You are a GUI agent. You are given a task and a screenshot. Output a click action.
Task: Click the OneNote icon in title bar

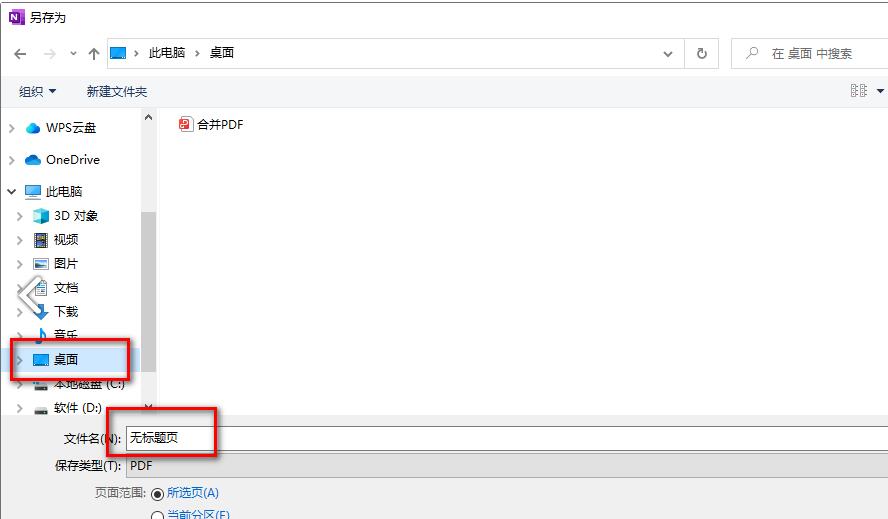coord(16,18)
